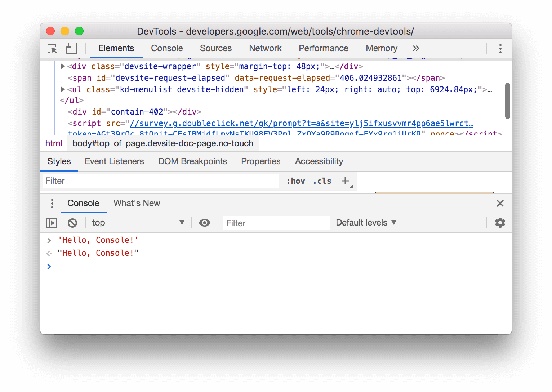This screenshot has width=552, height=392.
Task: Close the Console drawer
Action: [x=500, y=203]
